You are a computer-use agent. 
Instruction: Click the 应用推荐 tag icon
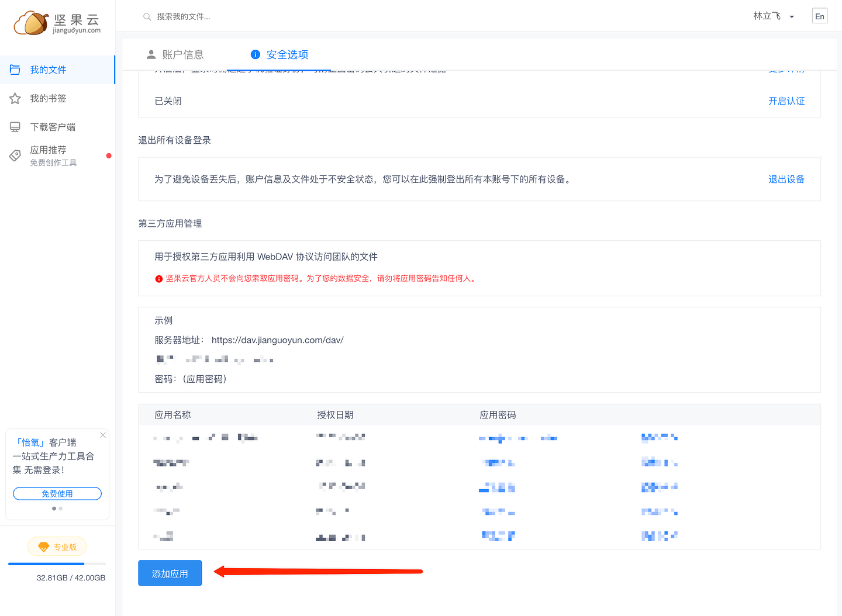[15, 155]
